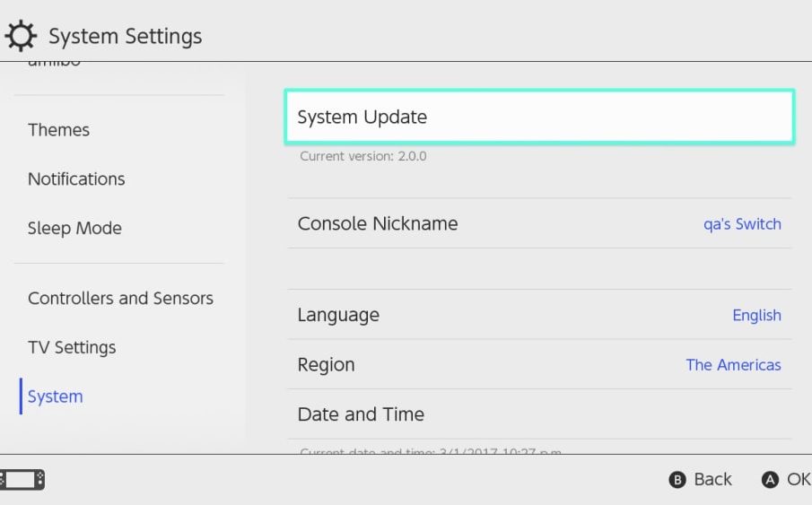Open the Themes settings category
This screenshot has width=812, height=505.
click(59, 130)
